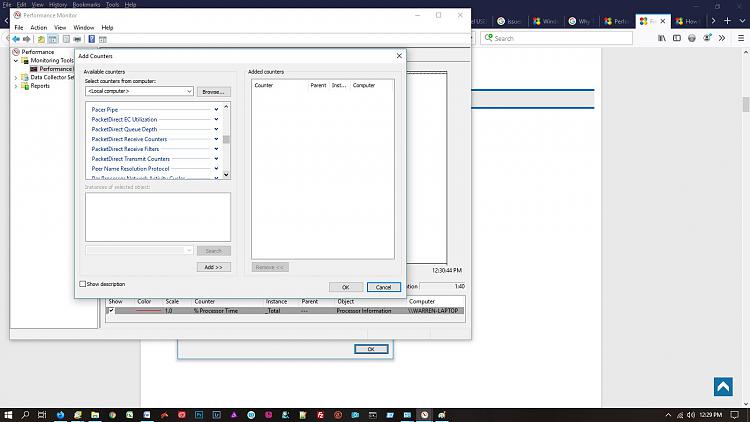Open Firefox History menu

tap(58, 4)
